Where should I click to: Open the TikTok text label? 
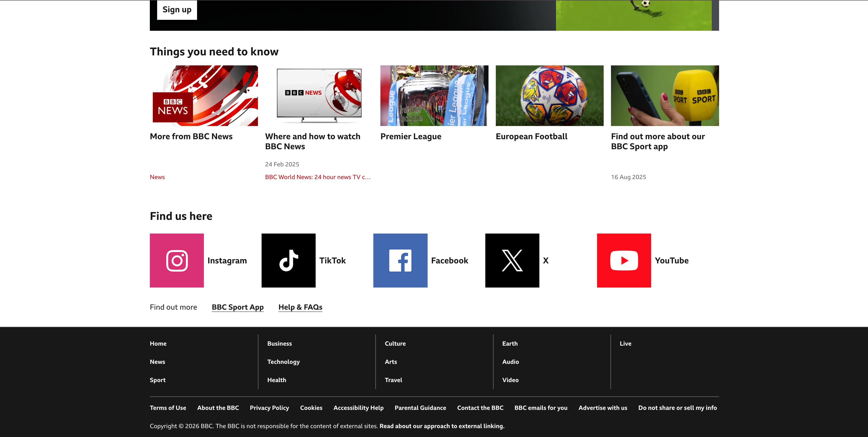pos(333,261)
